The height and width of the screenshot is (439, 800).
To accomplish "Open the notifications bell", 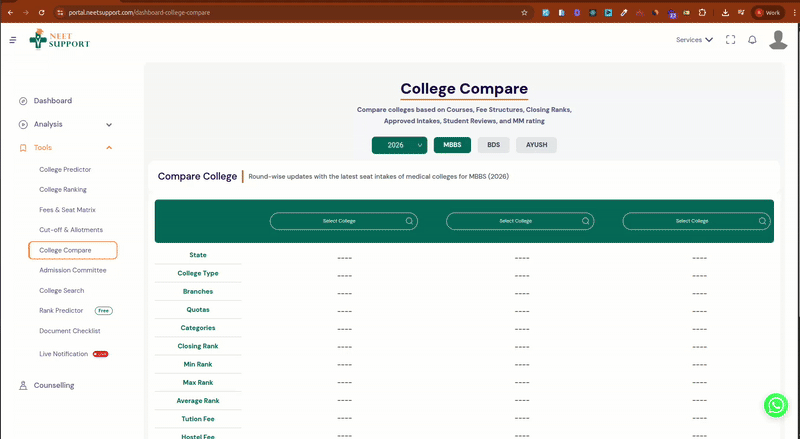I will pyautogui.click(x=752, y=40).
